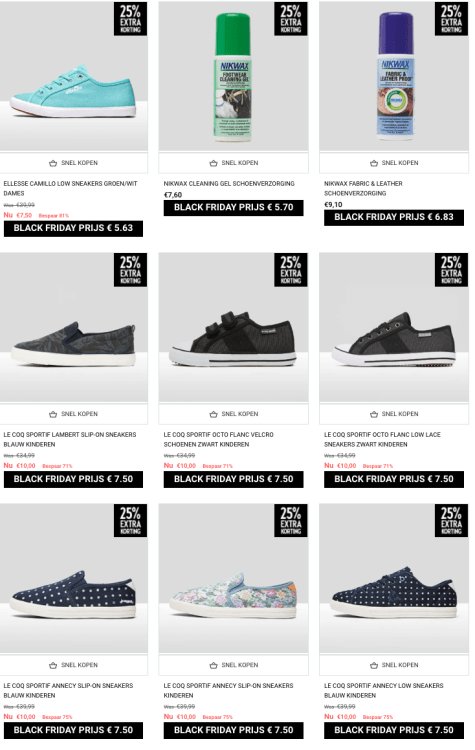
Task: Open Nikwax Cleaning Gel Schoenverzorging title link
Action: pyautogui.click(x=229, y=184)
